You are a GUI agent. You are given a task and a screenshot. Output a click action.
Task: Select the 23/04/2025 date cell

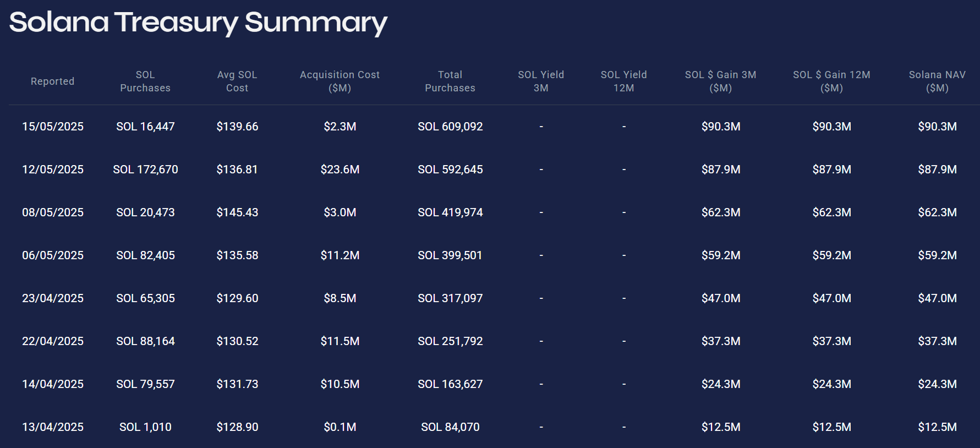point(53,298)
